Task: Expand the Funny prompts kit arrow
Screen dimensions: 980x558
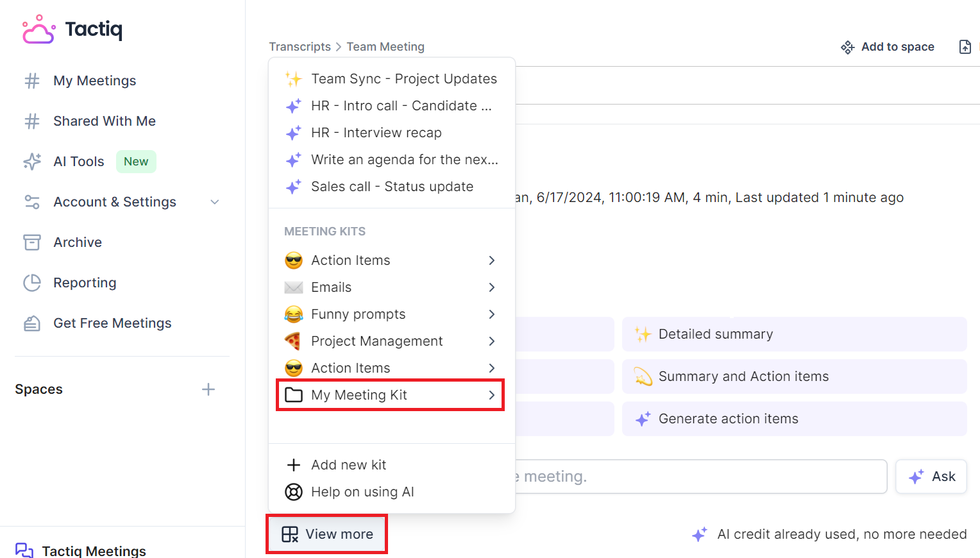Action: [x=492, y=314]
